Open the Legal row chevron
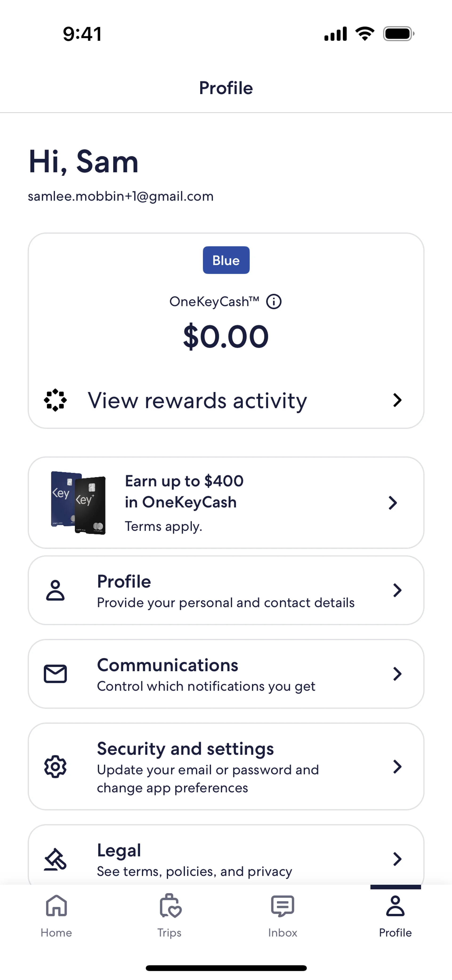452x980 pixels. coord(397,859)
